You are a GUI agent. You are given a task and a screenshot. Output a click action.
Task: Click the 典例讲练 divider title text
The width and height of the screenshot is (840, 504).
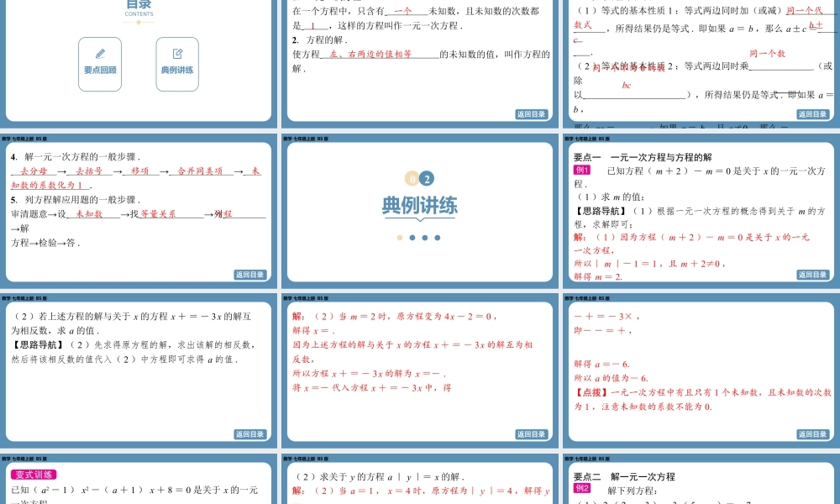click(x=422, y=203)
